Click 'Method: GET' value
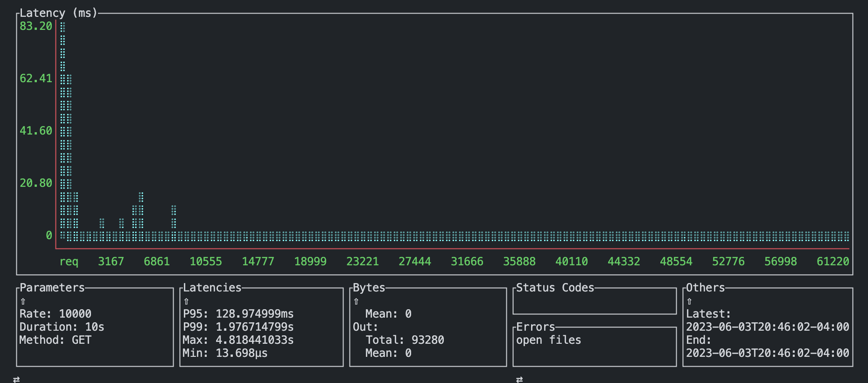Image resolution: width=868 pixels, height=383 pixels. [x=56, y=340]
